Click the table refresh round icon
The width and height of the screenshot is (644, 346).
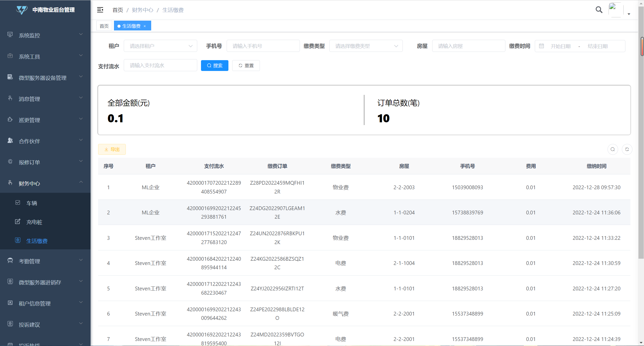[x=627, y=149]
